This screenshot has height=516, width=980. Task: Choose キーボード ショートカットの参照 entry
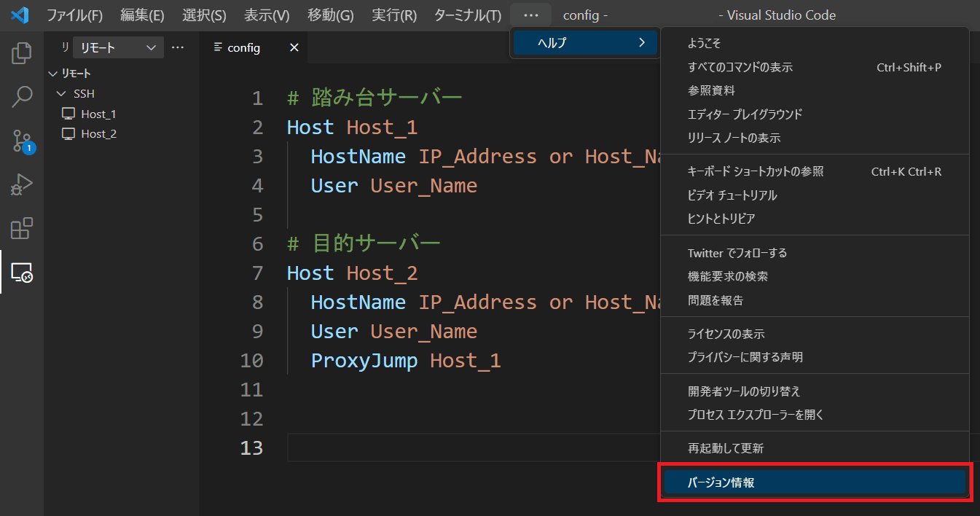pyautogui.click(x=815, y=171)
